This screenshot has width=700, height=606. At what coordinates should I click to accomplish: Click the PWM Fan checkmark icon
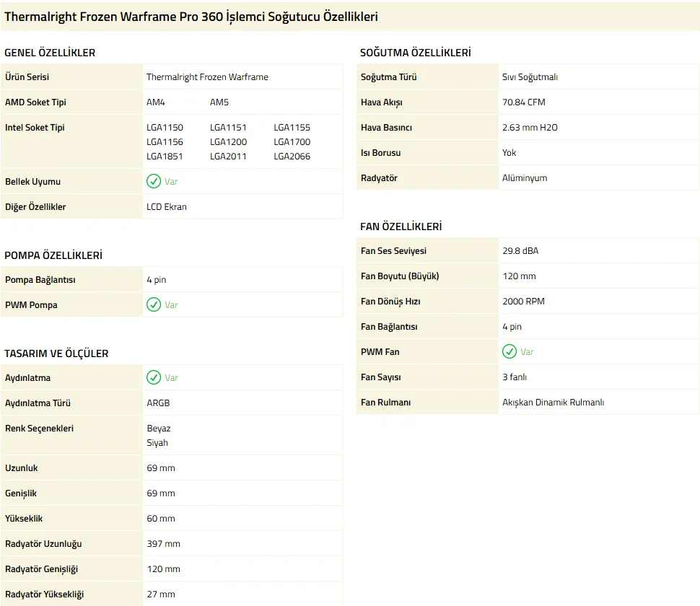pos(509,352)
